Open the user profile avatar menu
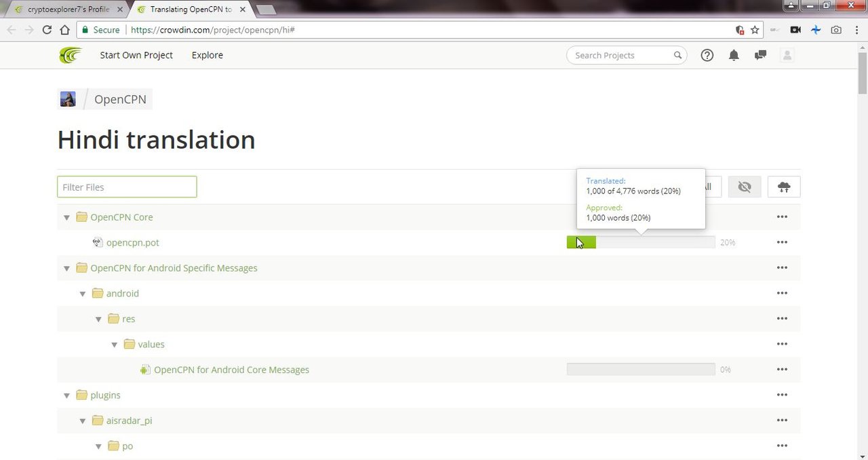 [x=787, y=56]
